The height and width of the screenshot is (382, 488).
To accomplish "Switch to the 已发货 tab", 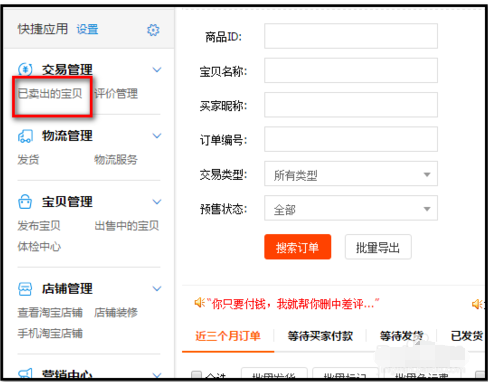I will (x=467, y=336).
